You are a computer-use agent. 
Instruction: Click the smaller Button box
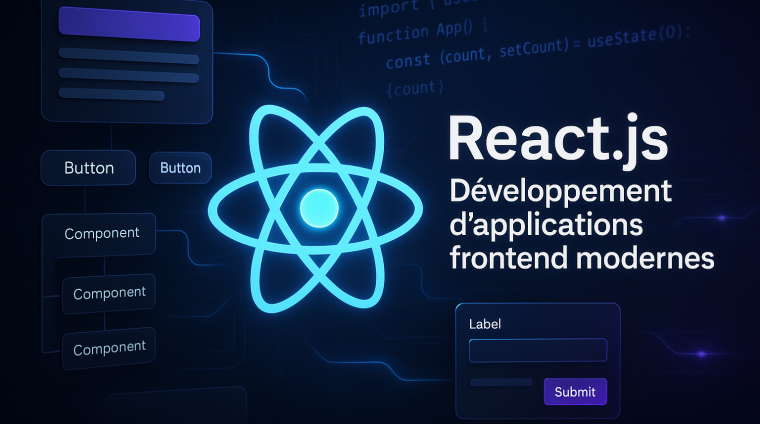(x=180, y=168)
